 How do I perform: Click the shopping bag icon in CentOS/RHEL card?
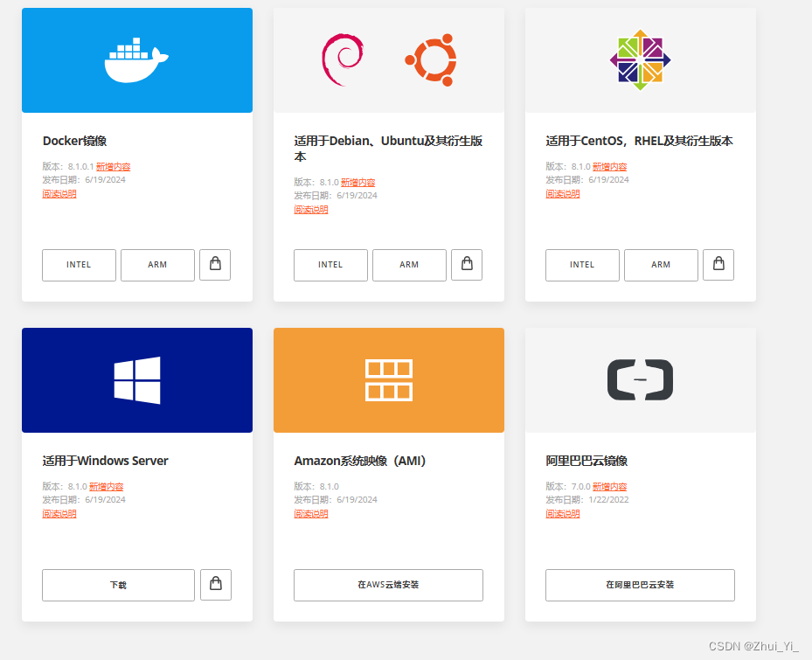(718, 265)
